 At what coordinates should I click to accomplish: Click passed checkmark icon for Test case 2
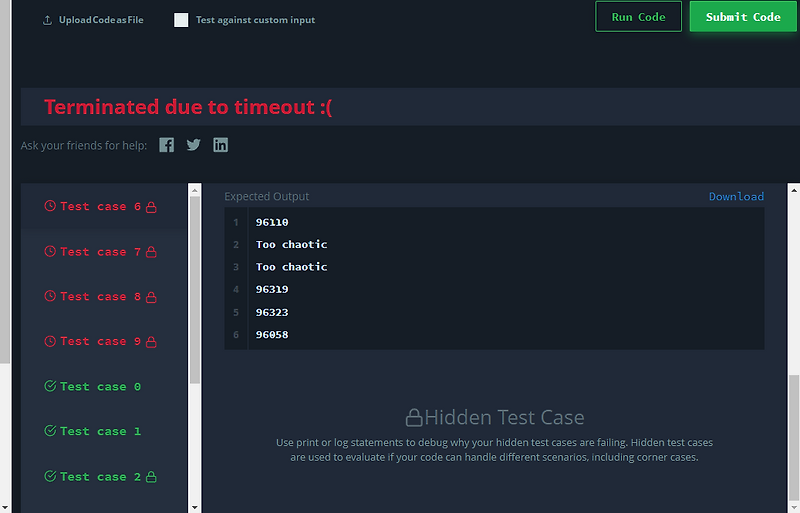click(x=50, y=476)
